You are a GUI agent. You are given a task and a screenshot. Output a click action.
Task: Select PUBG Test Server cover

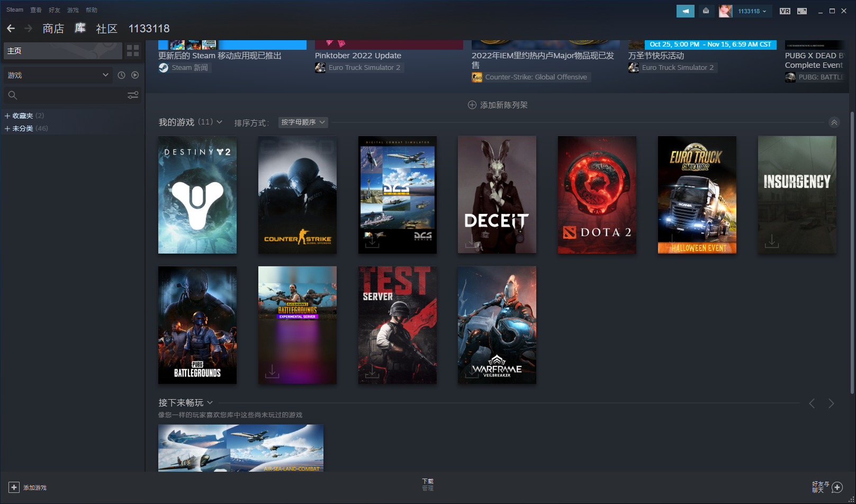pyautogui.click(x=398, y=325)
